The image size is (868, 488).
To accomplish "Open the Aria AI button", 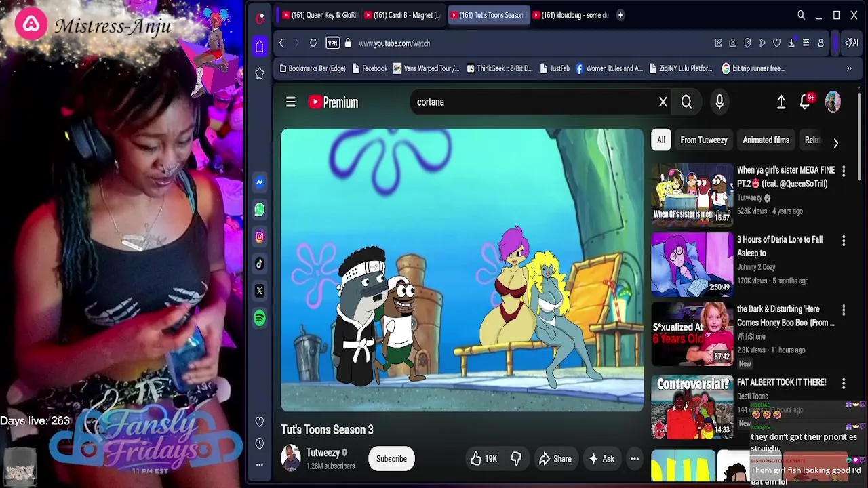I will [851, 43].
